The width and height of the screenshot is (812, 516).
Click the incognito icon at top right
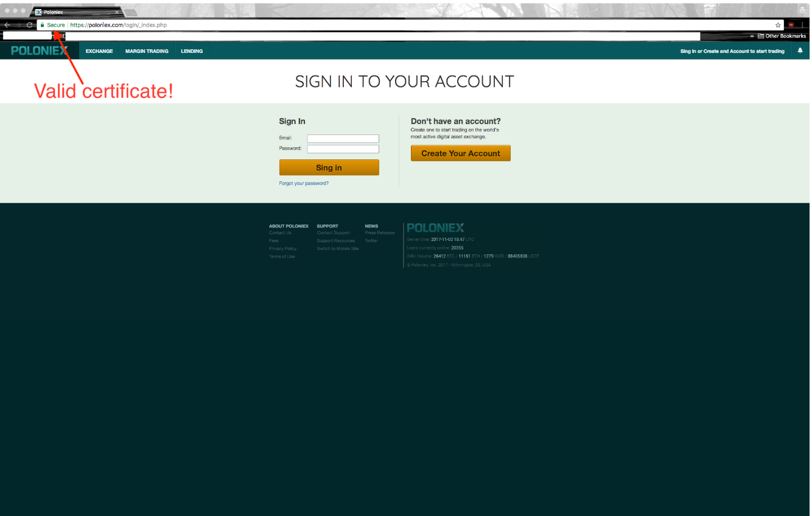[802, 11]
